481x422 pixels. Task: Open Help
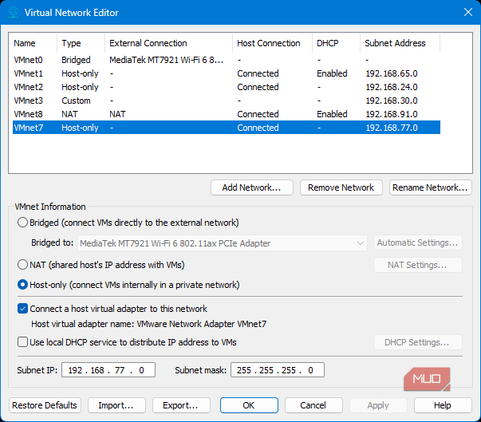click(443, 405)
